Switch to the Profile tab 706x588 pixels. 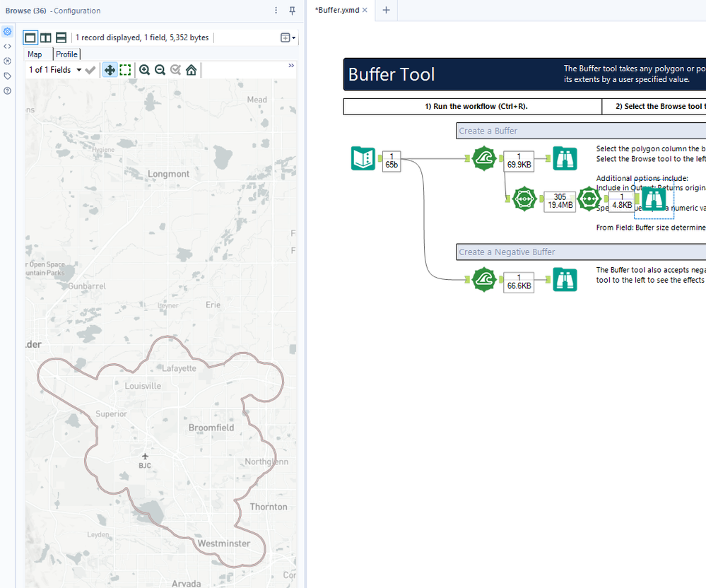pyautogui.click(x=66, y=54)
